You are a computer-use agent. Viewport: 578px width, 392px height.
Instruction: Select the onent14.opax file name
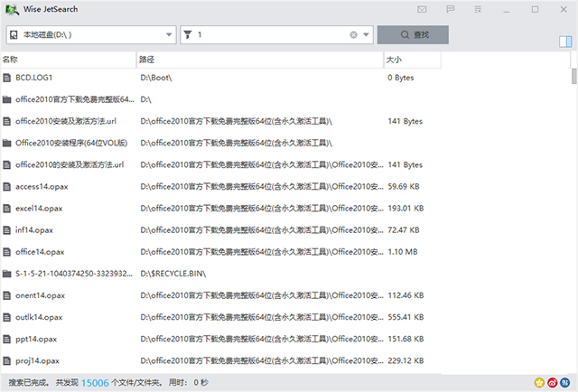pyautogui.click(x=40, y=295)
